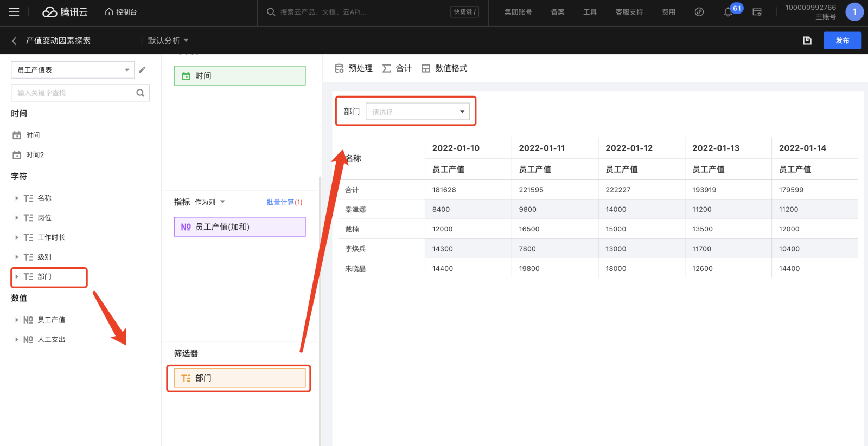Open the 员工产值表 dataset dropdown
Screen dimensions: 868x446
tap(73, 70)
